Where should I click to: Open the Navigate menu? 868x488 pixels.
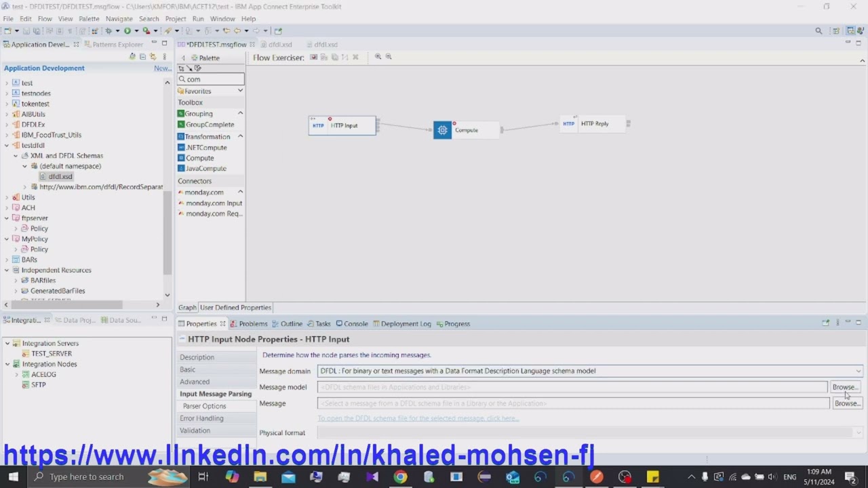119,18
